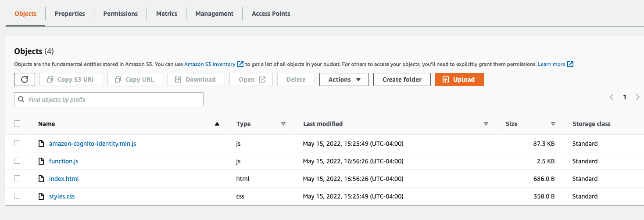Click the file icon beside styles.css

41,196
